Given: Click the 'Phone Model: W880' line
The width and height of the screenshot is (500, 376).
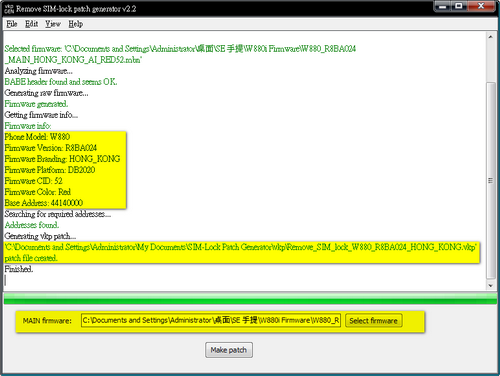Looking at the screenshot, I should click(x=37, y=137).
